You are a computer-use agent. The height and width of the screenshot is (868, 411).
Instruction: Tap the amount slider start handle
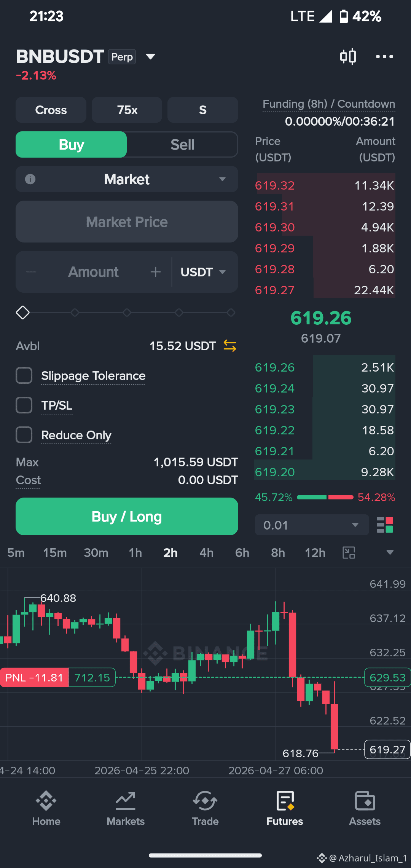pos(23,313)
